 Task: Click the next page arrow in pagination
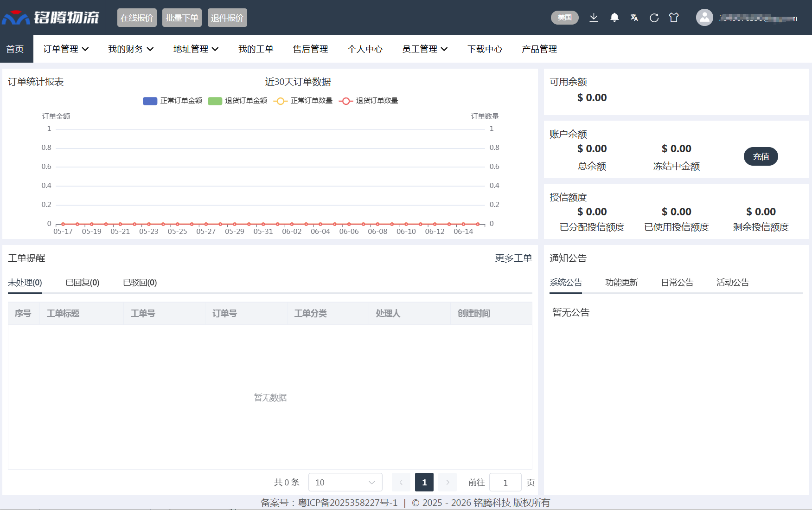(448, 482)
